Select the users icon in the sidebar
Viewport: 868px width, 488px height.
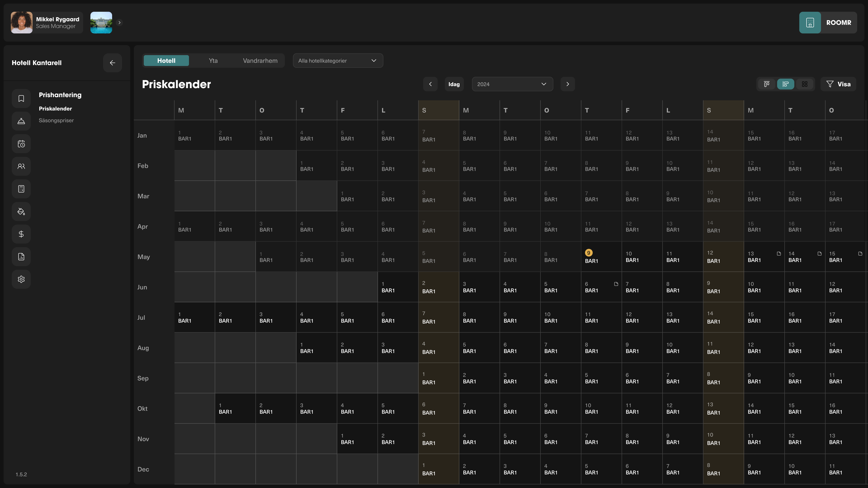[21, 166]
